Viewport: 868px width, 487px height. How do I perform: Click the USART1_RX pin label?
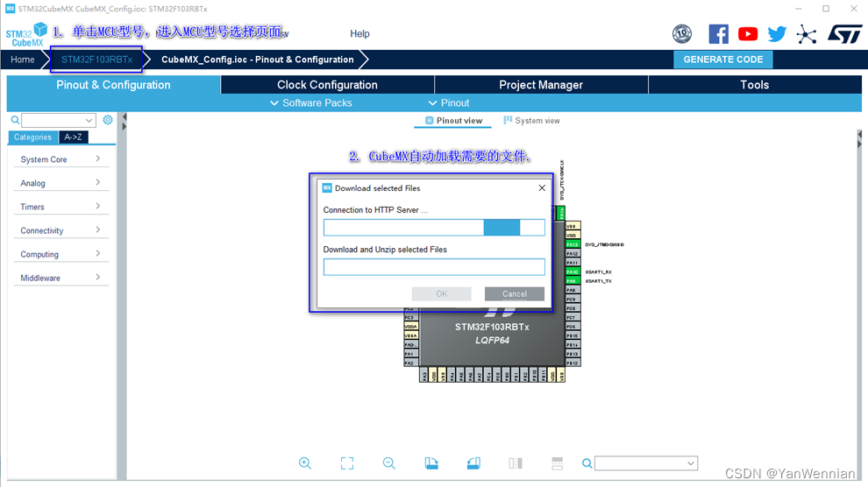(599, 272)
